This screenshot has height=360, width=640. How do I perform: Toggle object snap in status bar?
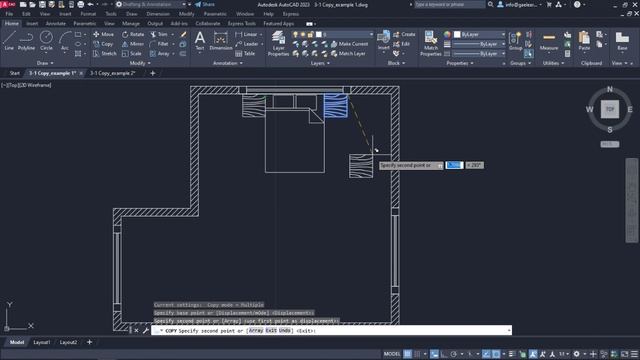point(496,354)
